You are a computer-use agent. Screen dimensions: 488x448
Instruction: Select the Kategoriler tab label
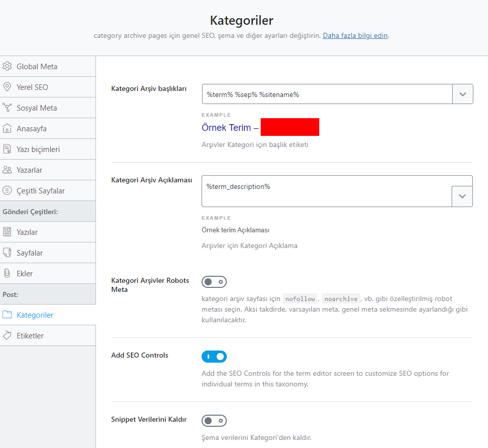tap(35, 315)
